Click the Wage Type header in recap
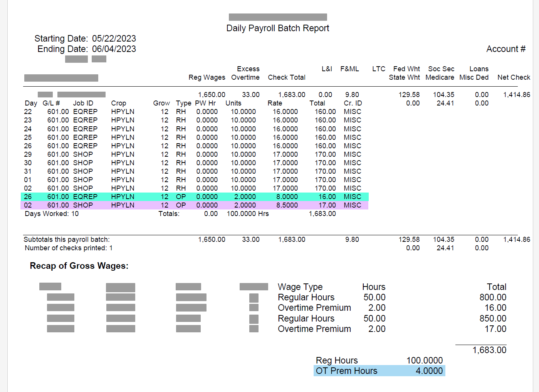This screenshot has width=539, height=392. (300, 287)
